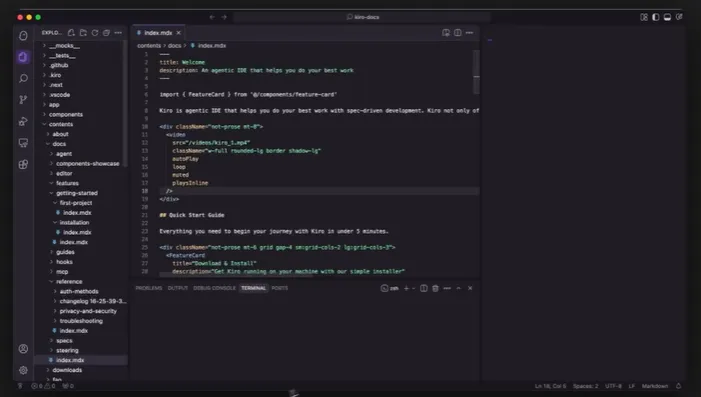Open Source Control view in activity bar
This screenshot has width=701, height=397.
tap(23, 100)
